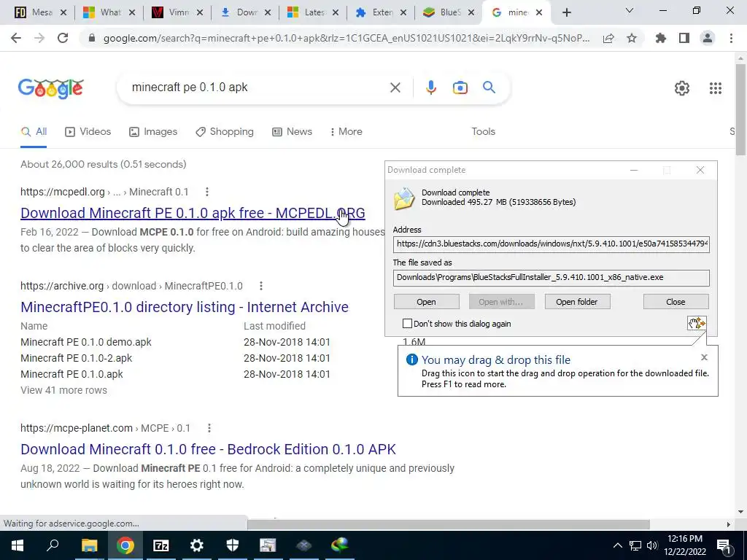The image size is (747, 560).
Task: Search by image with camera icon
Action: 460,87
